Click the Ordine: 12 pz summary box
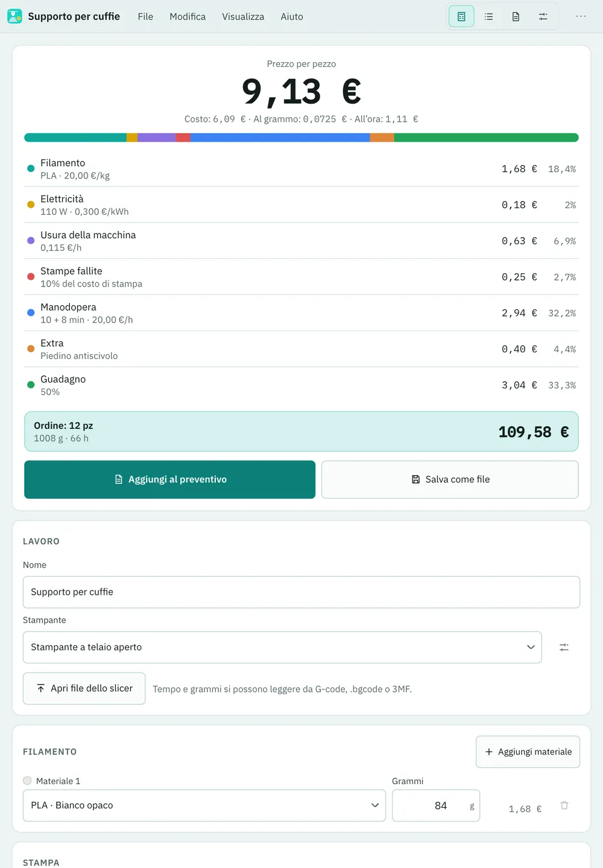 [301, 432]
